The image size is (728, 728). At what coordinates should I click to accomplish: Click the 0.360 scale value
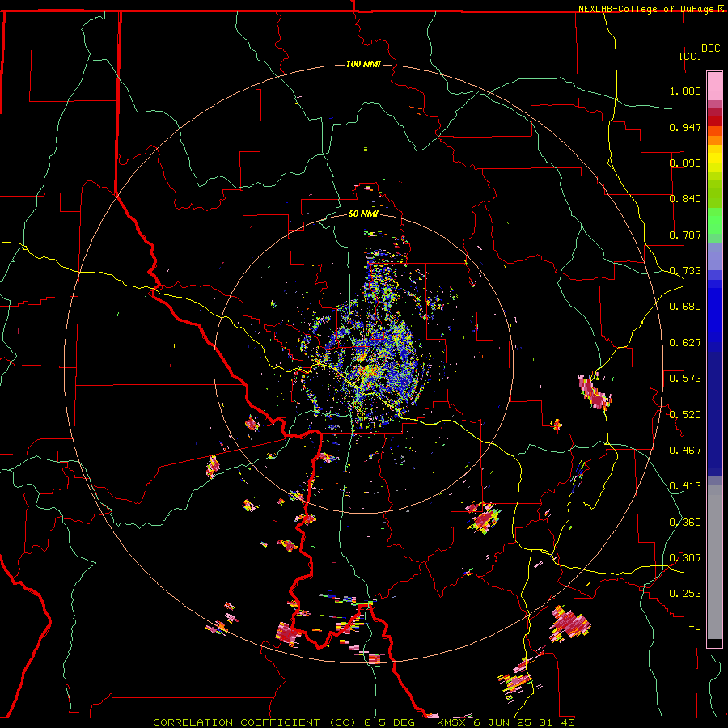tap(685, 523)
